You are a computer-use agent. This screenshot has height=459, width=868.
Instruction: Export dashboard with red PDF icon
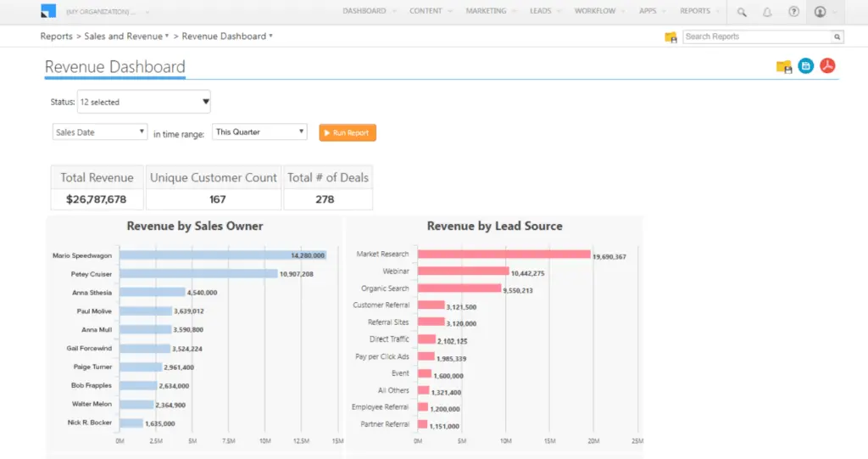pyautogui.click(x=827, y=65)
